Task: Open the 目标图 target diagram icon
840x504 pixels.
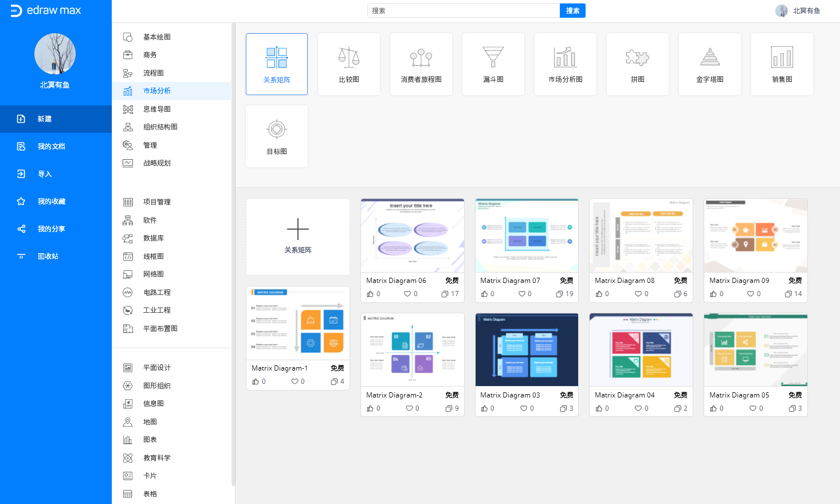Action: [x=277, y=130]
